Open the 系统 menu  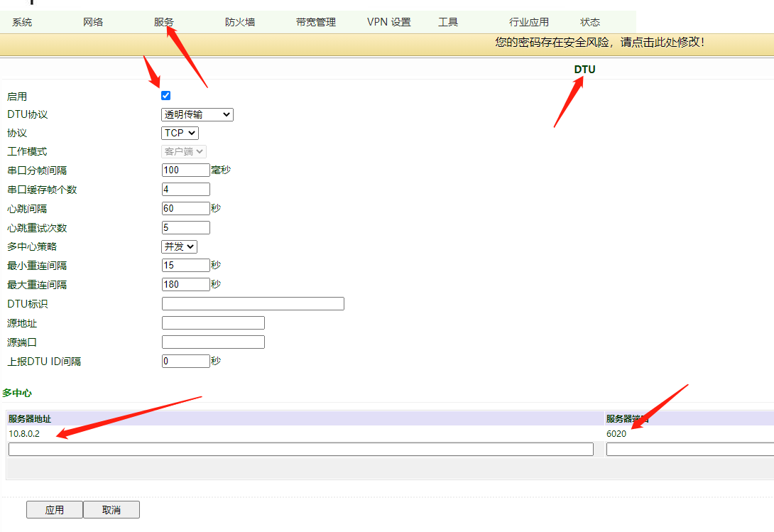coord(22,21)
